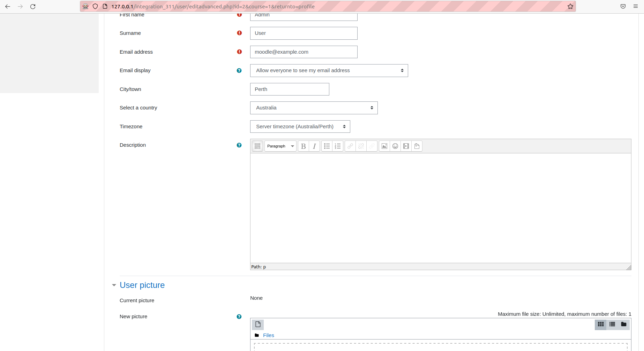Insert an unordered bullet list
Viewport: 644px width, 351px height.
327,146
